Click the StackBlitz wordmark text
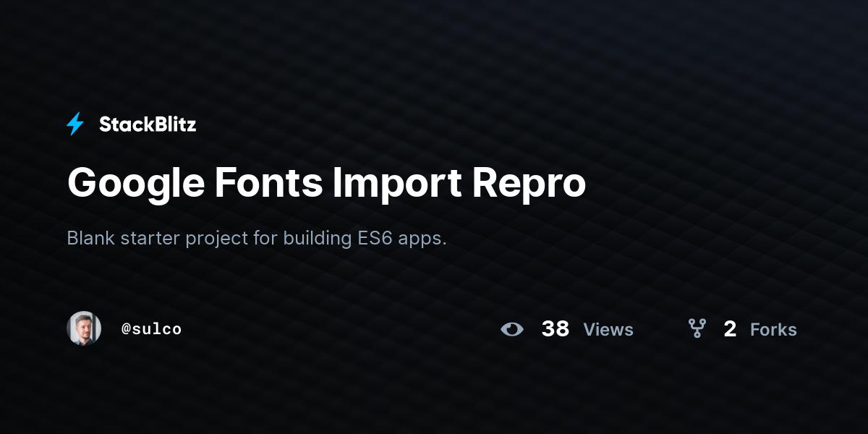 (148, 124)
